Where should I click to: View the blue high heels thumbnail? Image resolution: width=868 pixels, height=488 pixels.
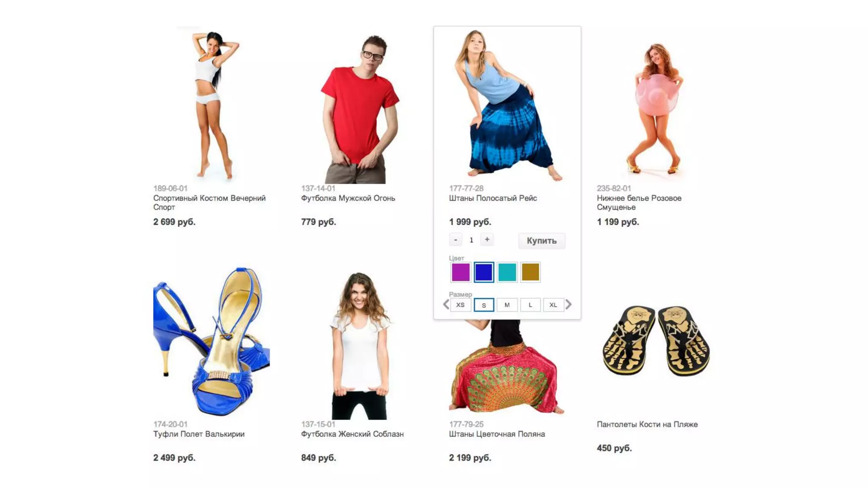211,341
